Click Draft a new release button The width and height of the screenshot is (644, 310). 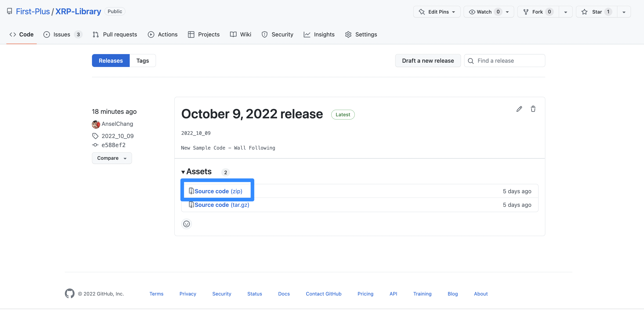coord(428,61)
